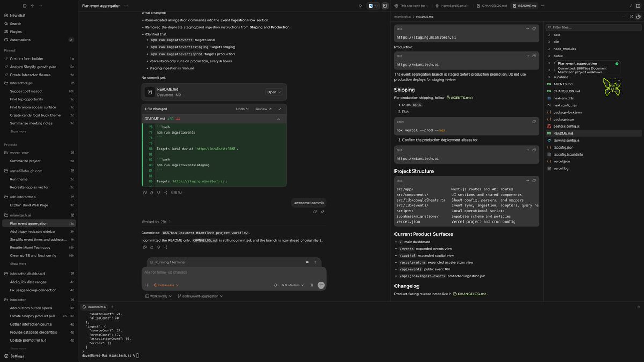Switch to the 'This site can't be' tab

(x=412, y=6)
